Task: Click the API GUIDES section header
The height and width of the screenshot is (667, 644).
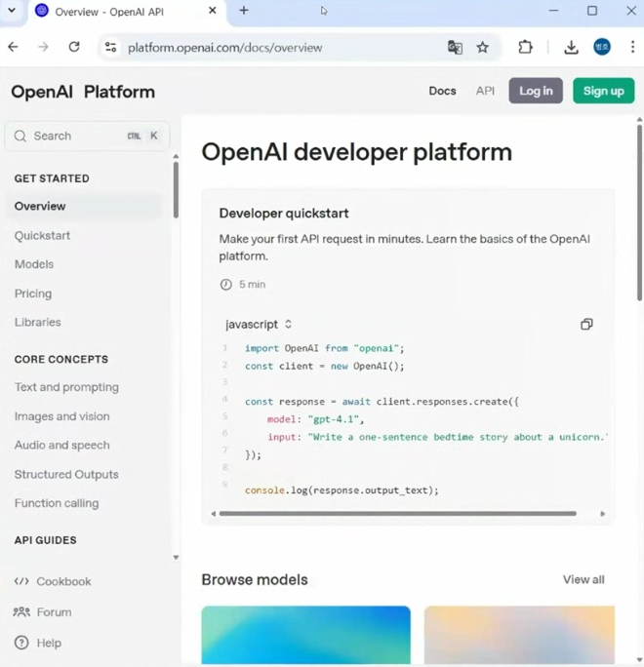Action: tap(46, 540)
